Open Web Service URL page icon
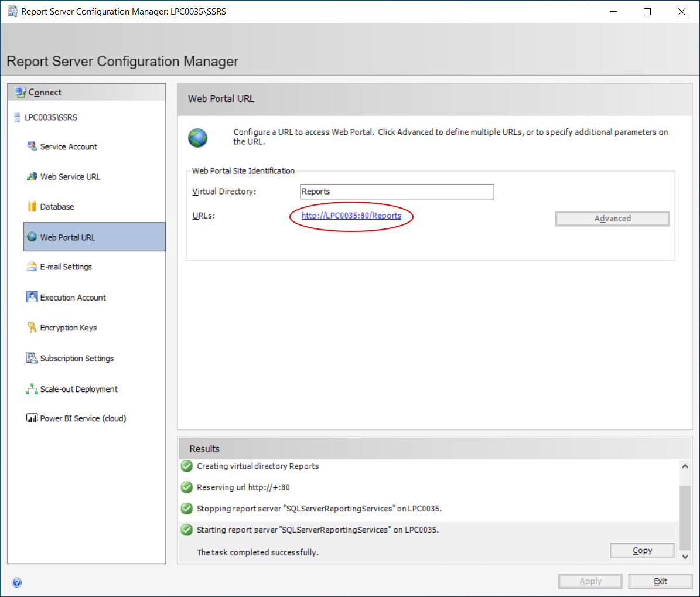The width and height of the screenshot is (700, 597). 32,176
